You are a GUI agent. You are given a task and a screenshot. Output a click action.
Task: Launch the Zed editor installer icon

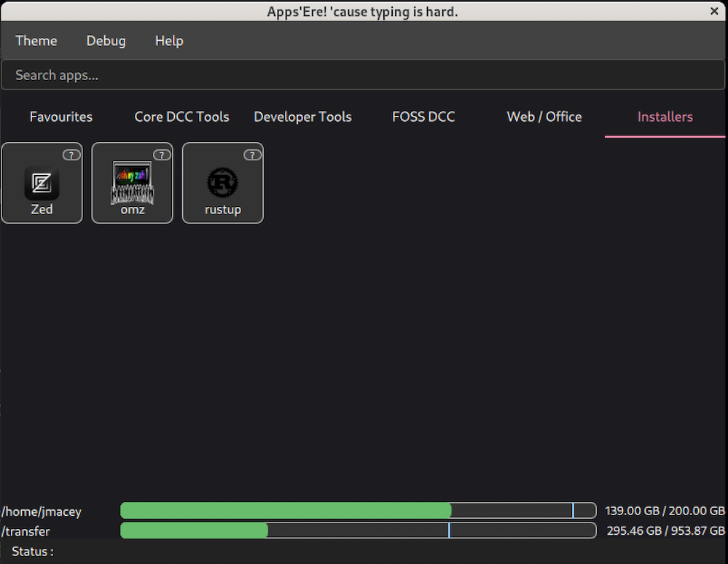coord(42,183)
